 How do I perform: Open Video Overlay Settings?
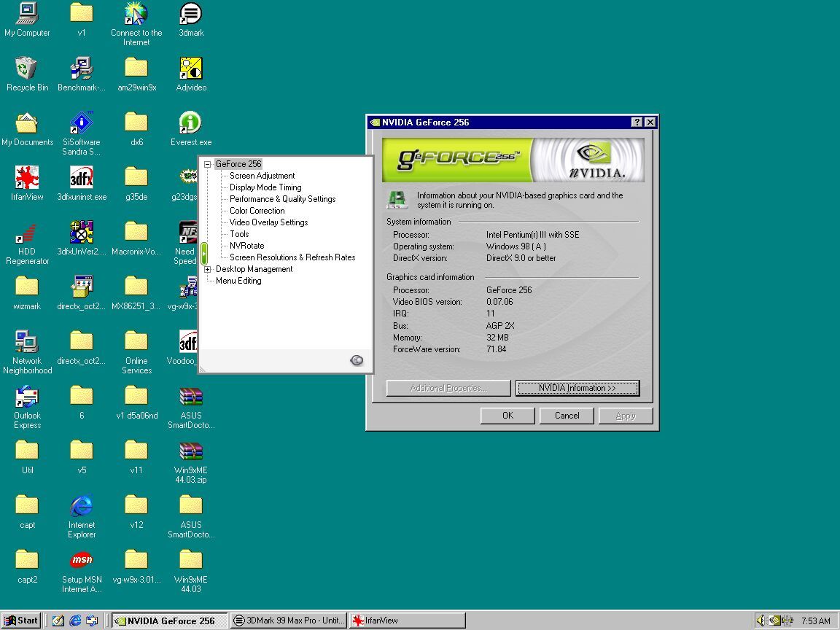(268, 222)
